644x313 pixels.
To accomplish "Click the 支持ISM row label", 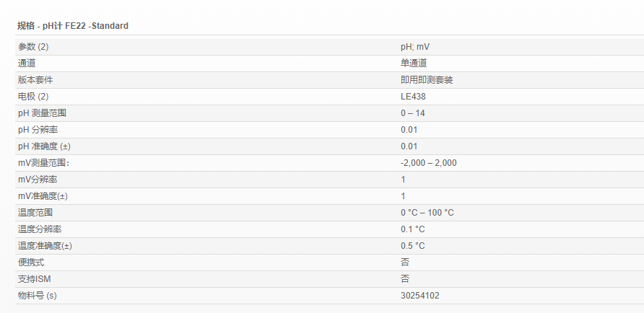I will pyautogui.click(x=34, y=279).
